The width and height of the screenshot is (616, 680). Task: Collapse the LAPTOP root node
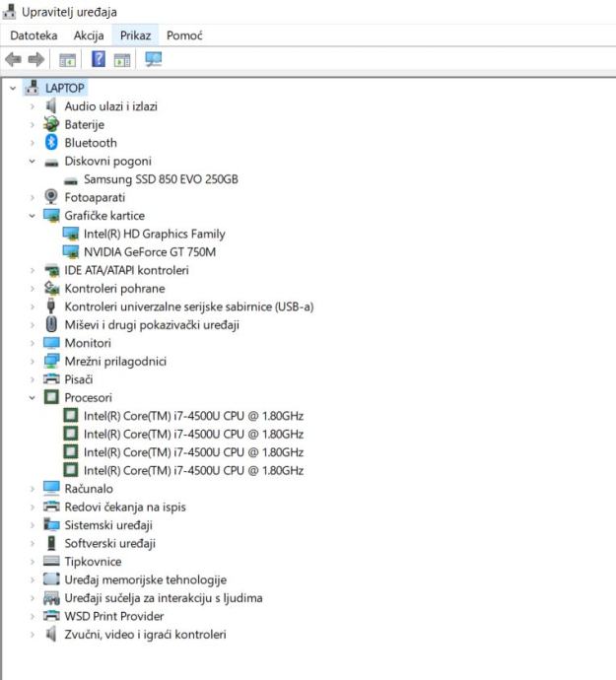[13, 88]
